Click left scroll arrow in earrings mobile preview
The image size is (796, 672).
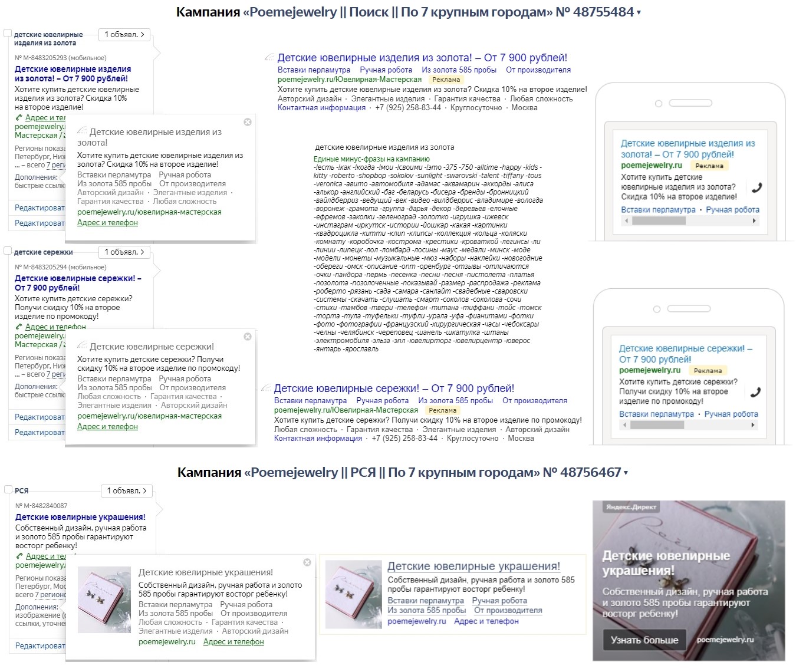point(624,425)
